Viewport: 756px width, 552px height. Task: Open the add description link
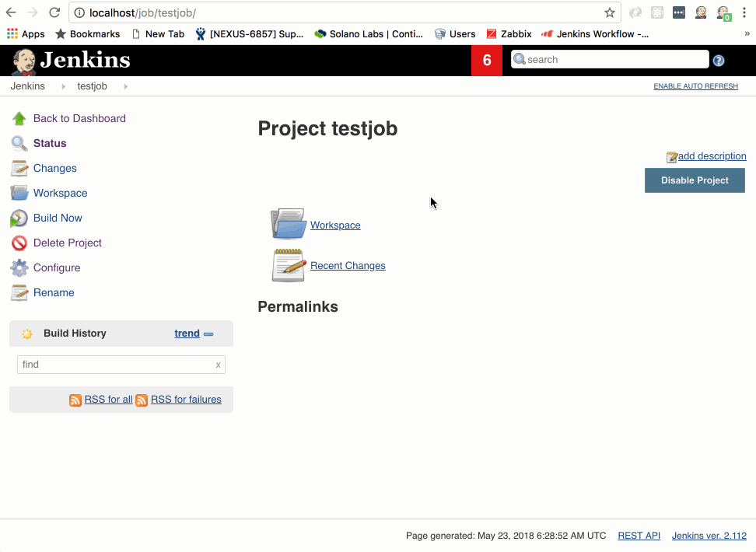[x=712, y=156]
